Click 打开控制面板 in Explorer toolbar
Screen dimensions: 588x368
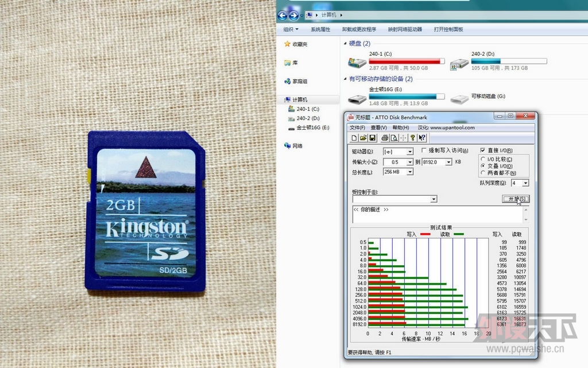point(448,29)
